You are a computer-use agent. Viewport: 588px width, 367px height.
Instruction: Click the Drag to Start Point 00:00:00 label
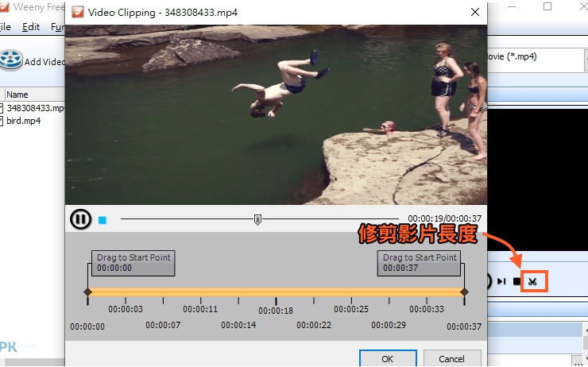click(x=133, y=263)
